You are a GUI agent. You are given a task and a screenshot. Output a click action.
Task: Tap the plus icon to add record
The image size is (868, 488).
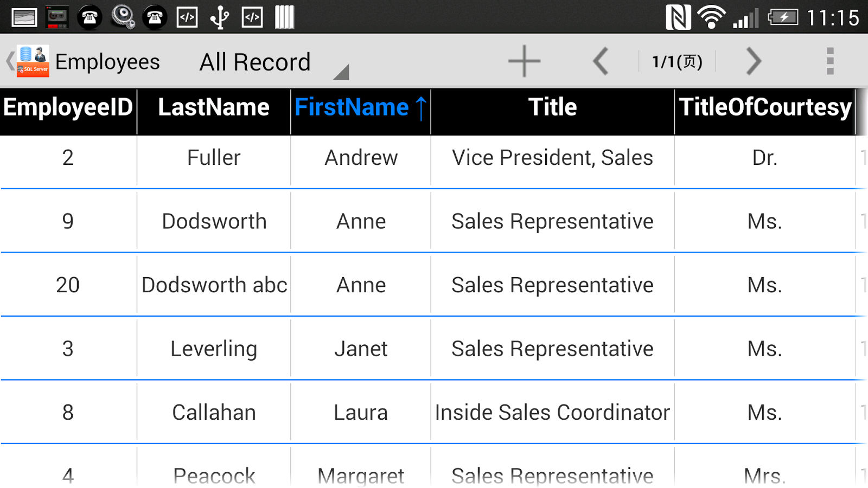(524, 61)
